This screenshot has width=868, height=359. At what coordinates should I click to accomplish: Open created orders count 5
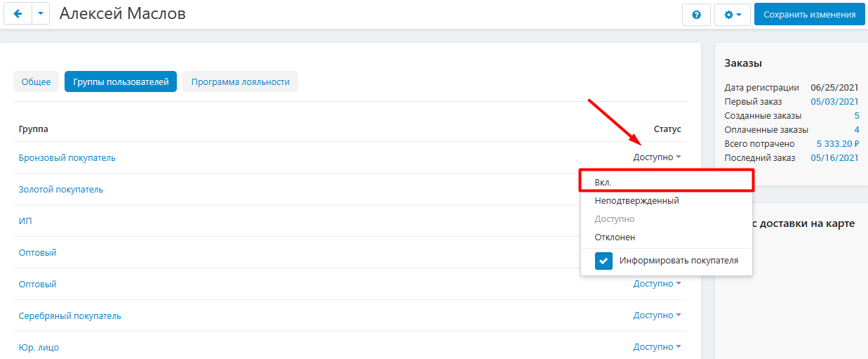(x=857, y=115)
